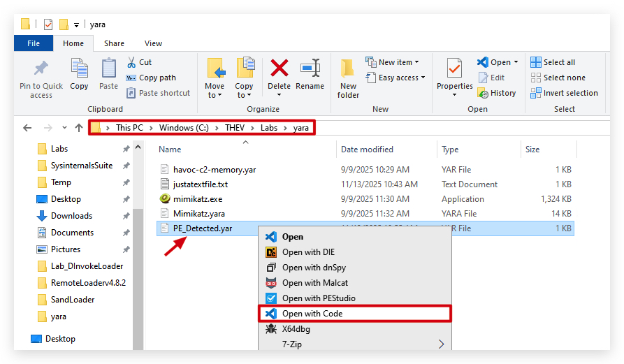This screenshot has height=364, width=624.
Task: Sort by Name column header
Action: (170, 150)
